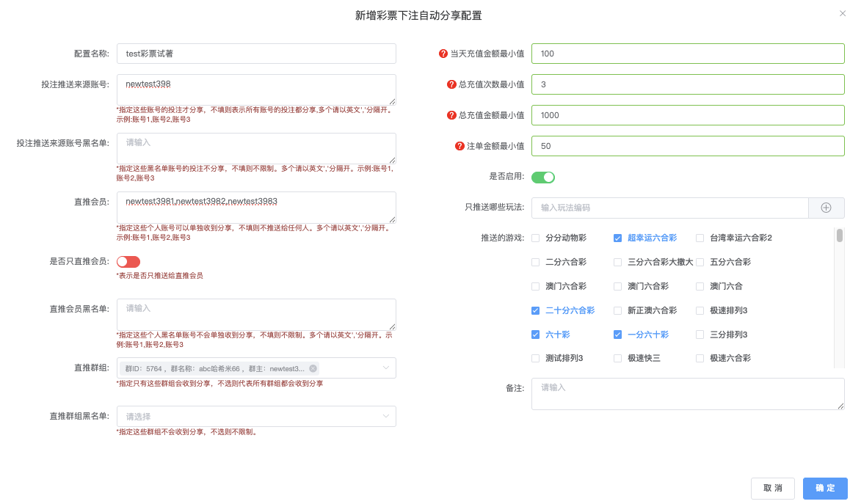
Task: Click the 配置名称 input field
Action: click(256, 54)
